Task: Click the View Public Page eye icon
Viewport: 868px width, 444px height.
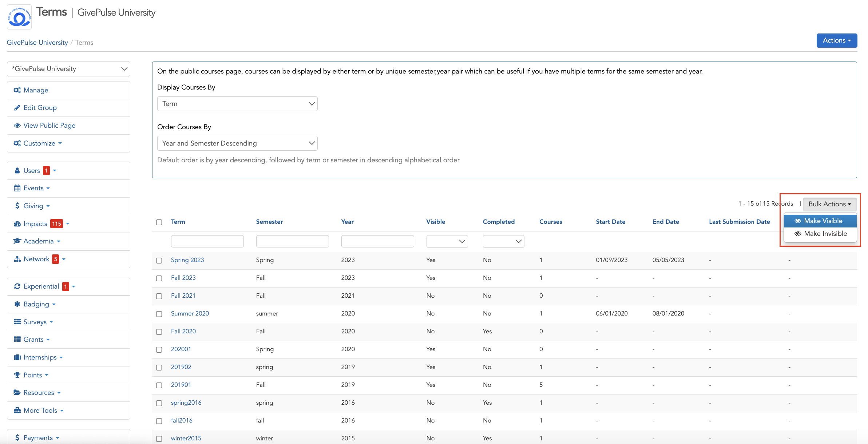Action: pos(17,126)
